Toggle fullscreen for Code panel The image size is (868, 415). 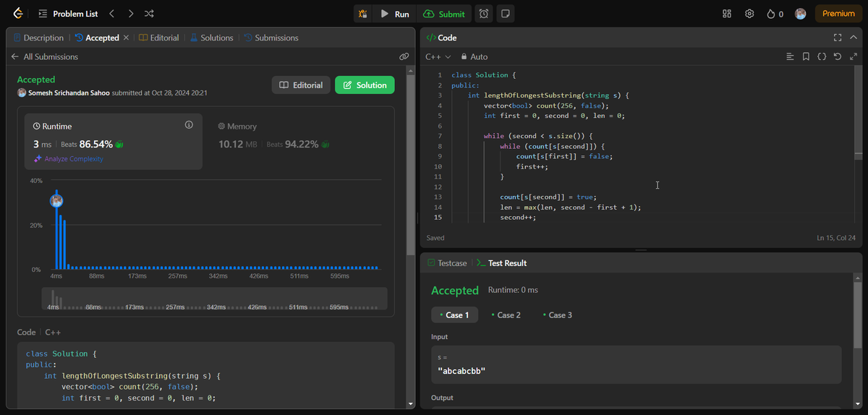(x=838, y=38)
